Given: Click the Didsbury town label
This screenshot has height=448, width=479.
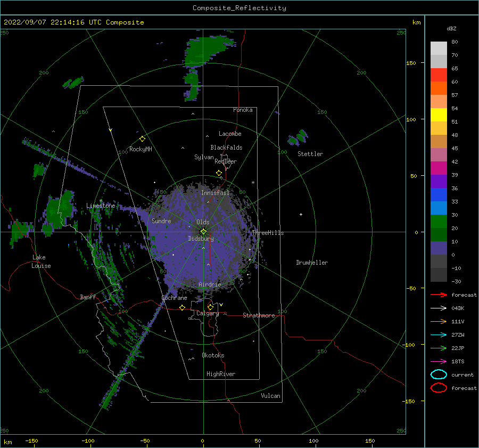Looking at the screenshot, I should (x=201, y=239).
